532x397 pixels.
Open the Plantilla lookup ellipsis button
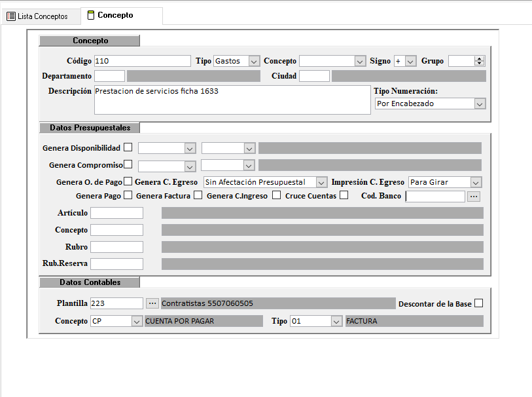(152, 303)
